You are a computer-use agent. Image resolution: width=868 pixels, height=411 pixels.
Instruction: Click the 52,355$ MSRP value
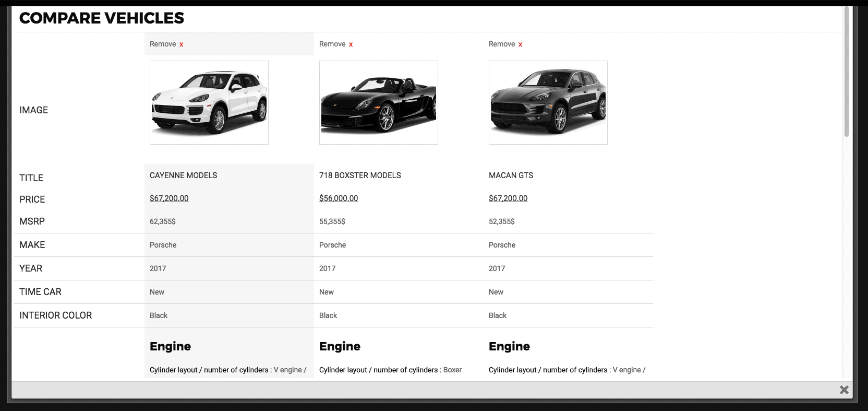point(502,221)
